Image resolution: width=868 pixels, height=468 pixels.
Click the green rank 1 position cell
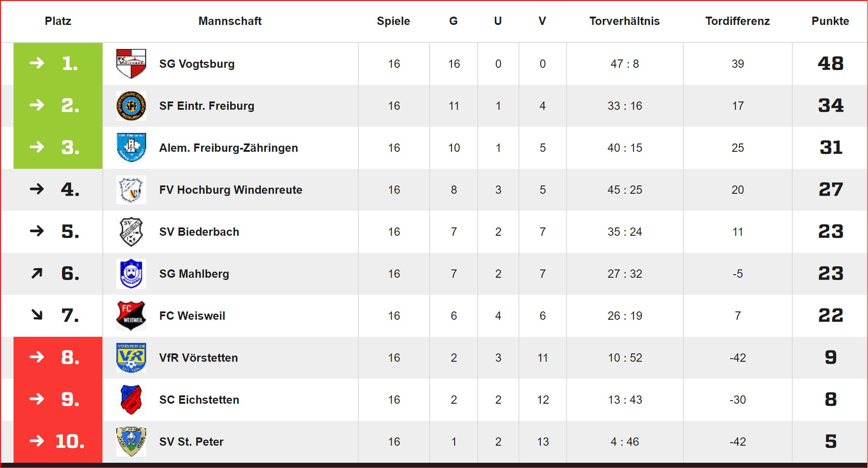pos(58,64)
